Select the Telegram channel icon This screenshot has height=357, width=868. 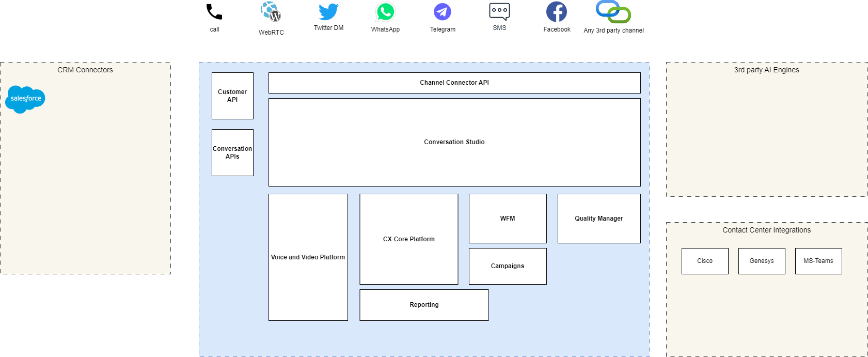[x=443, y=11]
